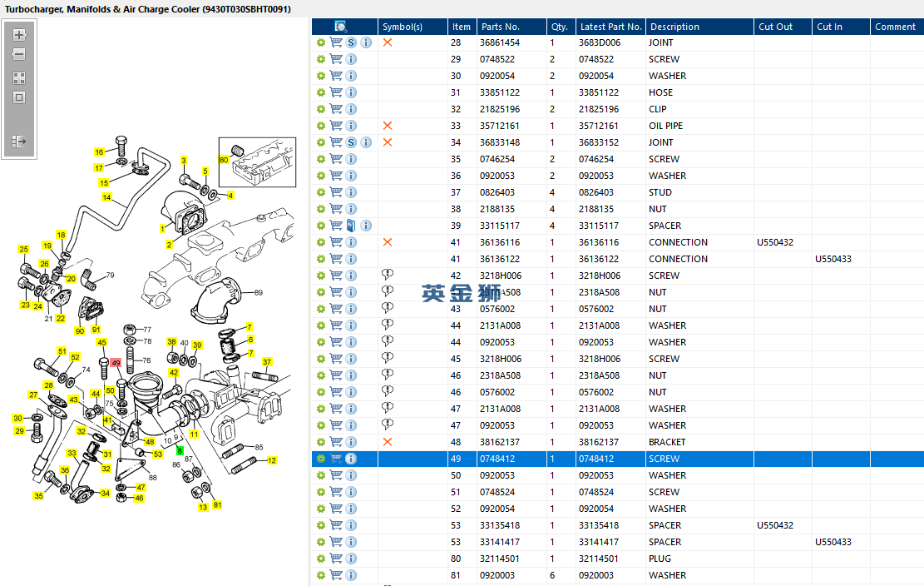Image resolution: width=924 pixels, height=586 pixels.
Task: Sort by Parts No. column header
Action: 511,27
